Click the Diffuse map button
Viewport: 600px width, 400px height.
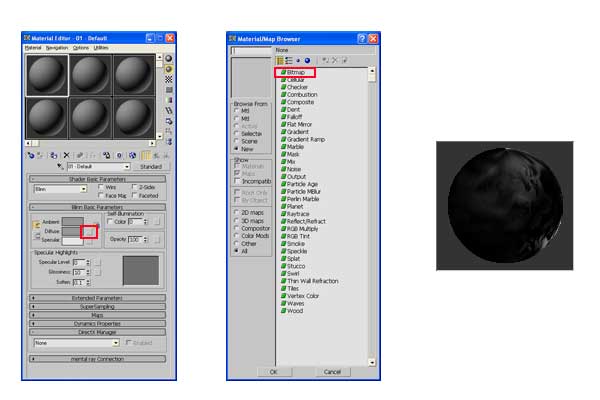pos(90,230)
